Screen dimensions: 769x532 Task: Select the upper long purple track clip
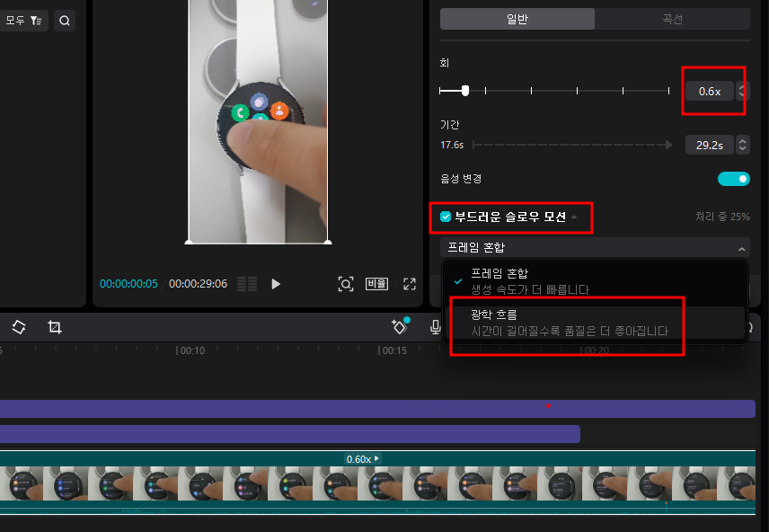coord(377,409)
